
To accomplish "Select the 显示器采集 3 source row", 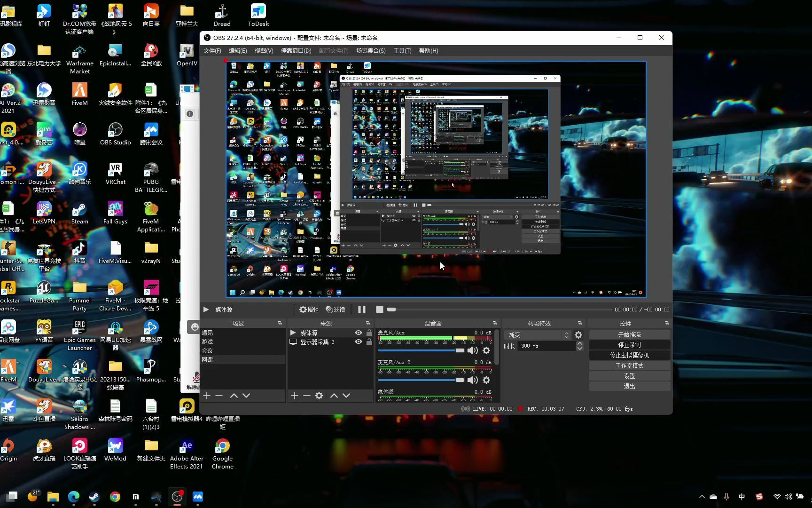I will pos(331,342).
